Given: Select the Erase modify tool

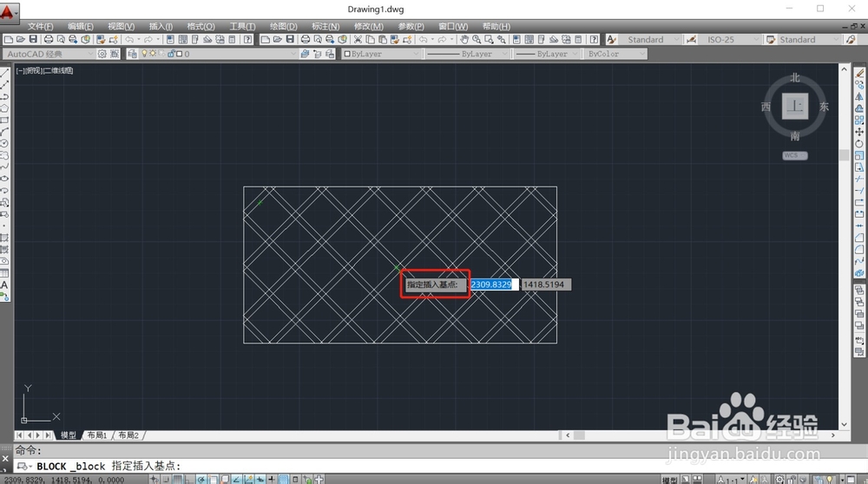Looking at the screenshot, I should [859, 73].
